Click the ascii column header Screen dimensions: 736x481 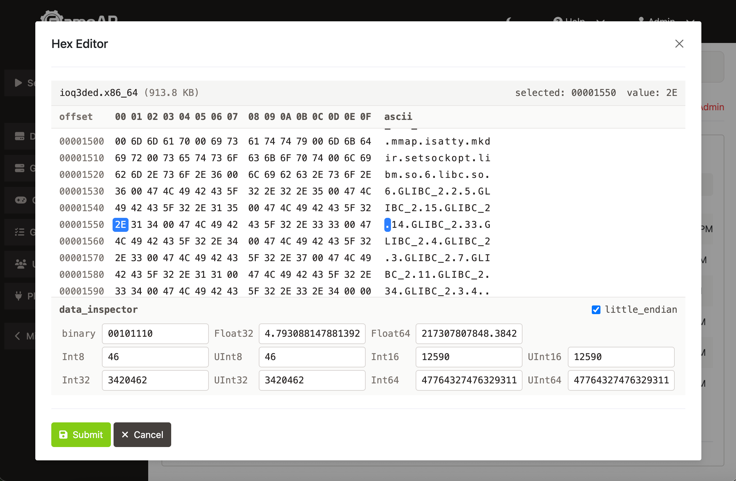click(398, 116)
